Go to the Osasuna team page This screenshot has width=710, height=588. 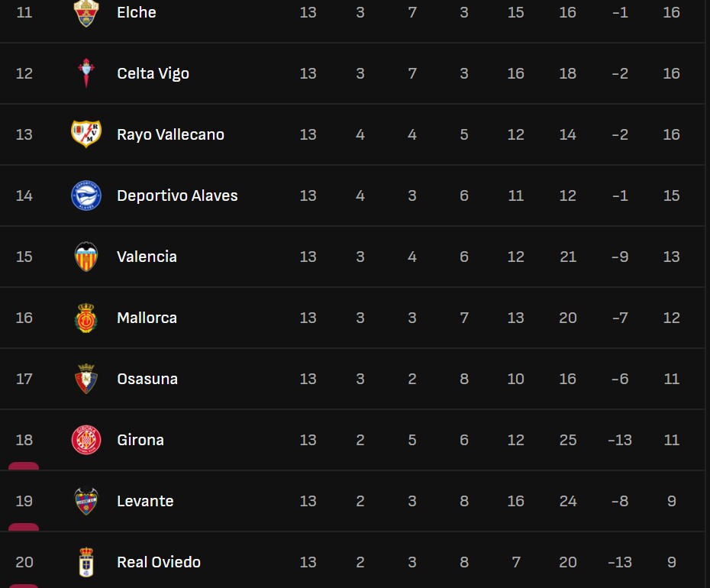click(147, 379)
